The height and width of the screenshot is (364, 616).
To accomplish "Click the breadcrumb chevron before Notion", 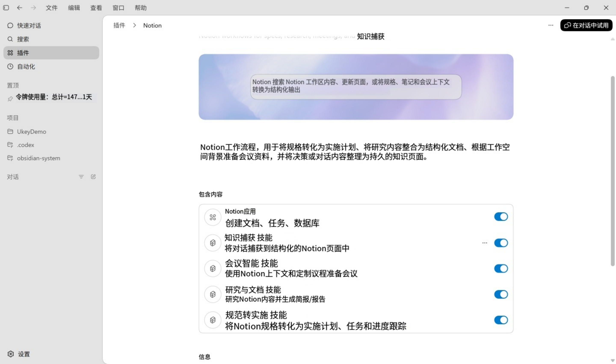I will click(x=134, y=25).
